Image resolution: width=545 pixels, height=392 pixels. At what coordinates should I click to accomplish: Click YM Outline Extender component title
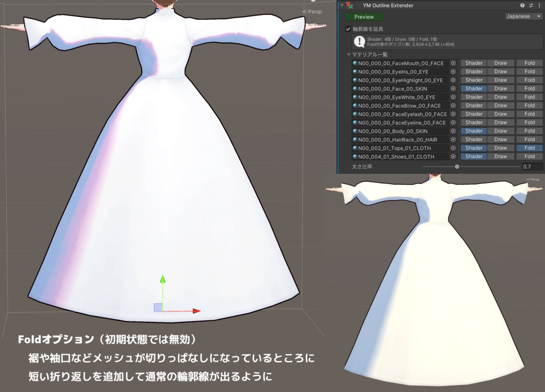(x=388, y=5)
